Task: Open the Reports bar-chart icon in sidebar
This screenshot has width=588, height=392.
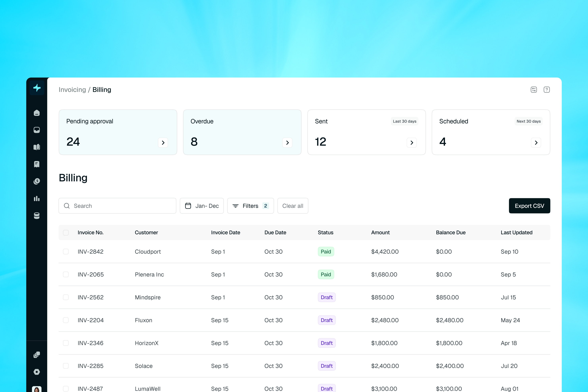Action: pos(37,199)
